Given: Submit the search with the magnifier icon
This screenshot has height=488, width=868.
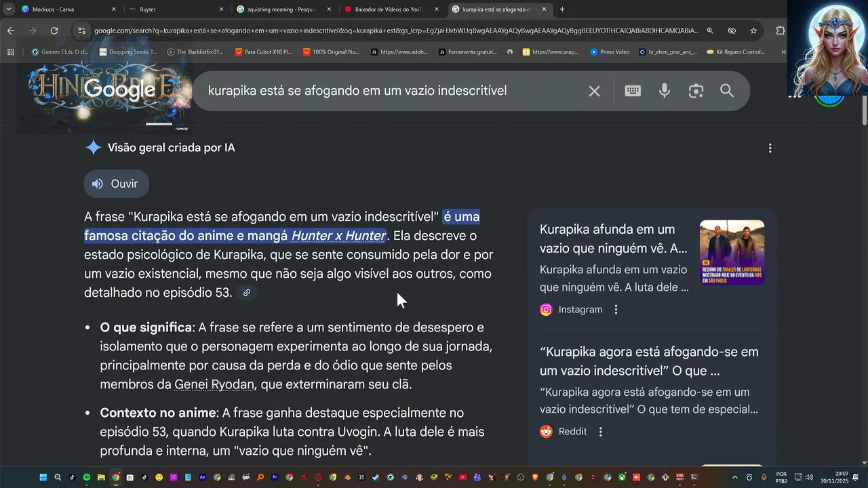Looking at the screenshot, I should [727, 91].
